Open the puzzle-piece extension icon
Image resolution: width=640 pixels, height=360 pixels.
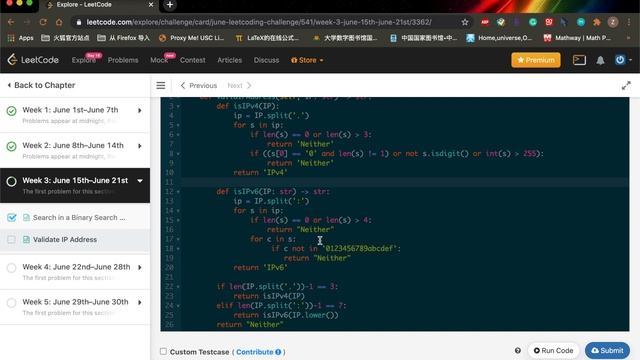click(x=597, y=22)
